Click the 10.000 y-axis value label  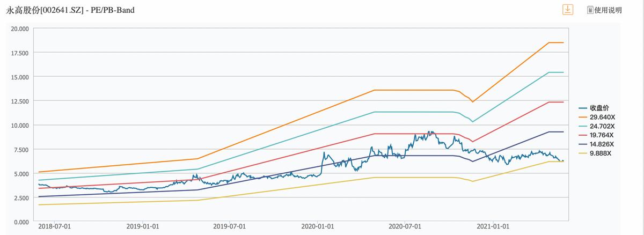point(20,125)
